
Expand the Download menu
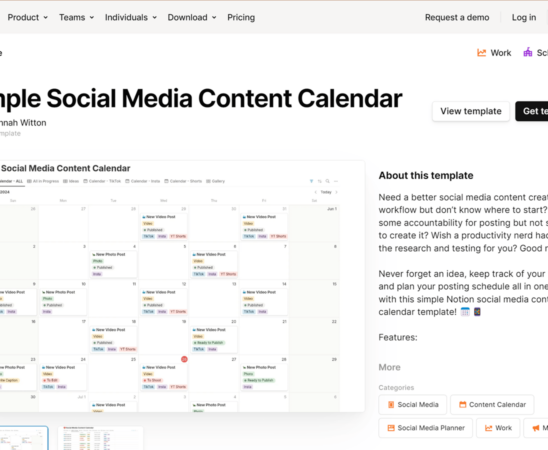[192, 17]
